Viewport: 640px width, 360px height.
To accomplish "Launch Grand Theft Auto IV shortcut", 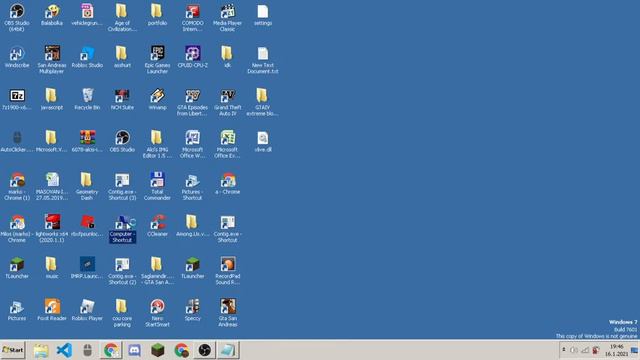I will 227,102.
